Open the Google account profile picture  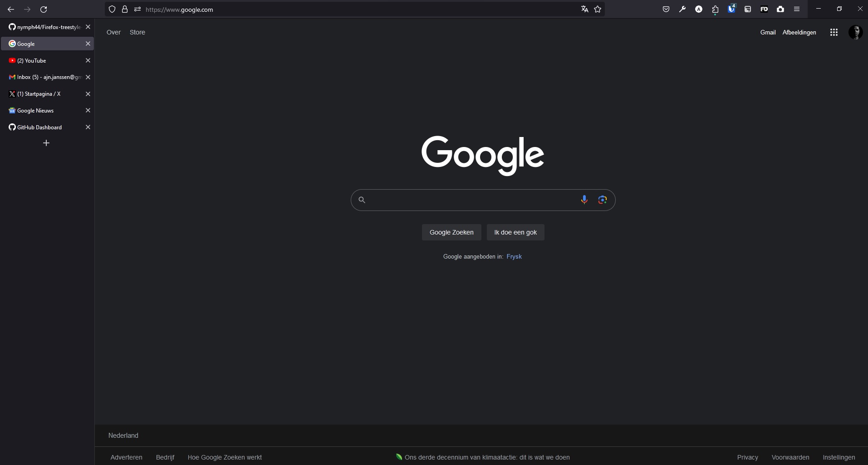855,32
